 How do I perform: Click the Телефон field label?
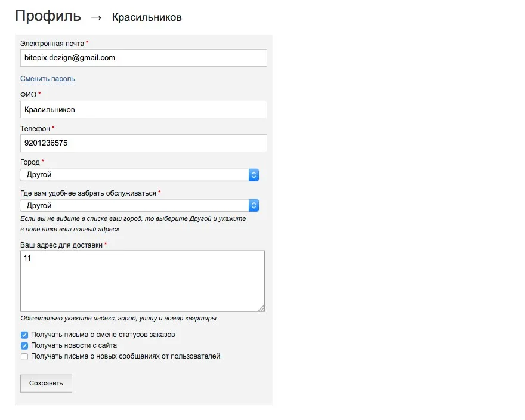(x=35, y=128)
